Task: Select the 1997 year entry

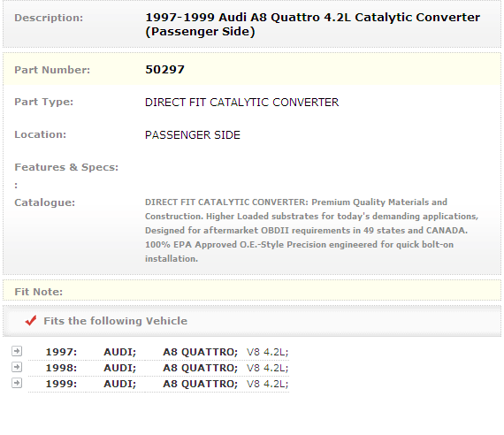Action: [61, 352]
